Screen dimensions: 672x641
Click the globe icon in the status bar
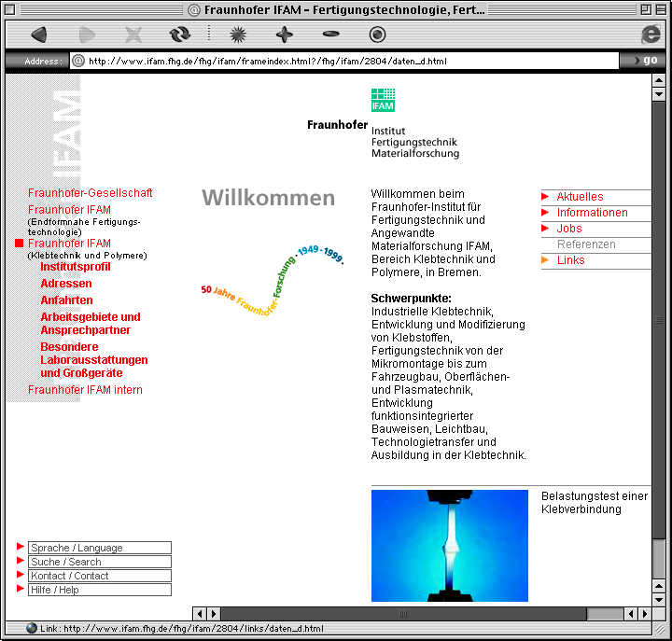pyautogui.click(x=32, y=628)
